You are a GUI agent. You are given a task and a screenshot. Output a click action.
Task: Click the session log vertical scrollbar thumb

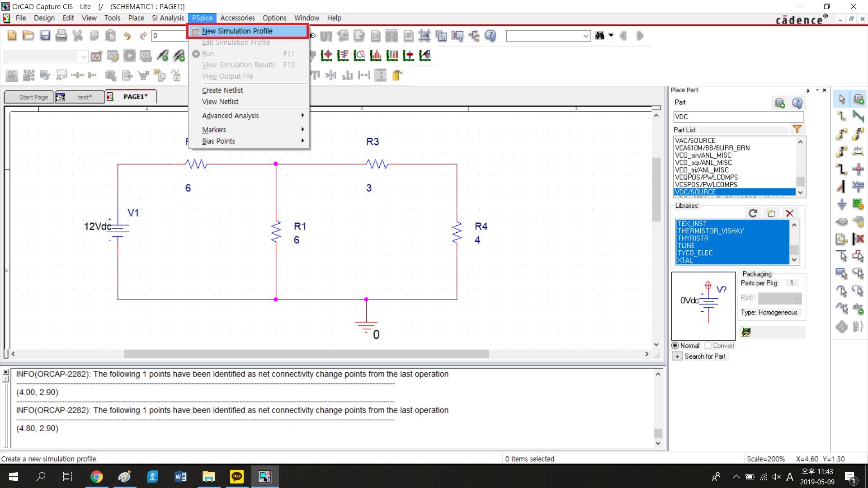click(658, 433)
